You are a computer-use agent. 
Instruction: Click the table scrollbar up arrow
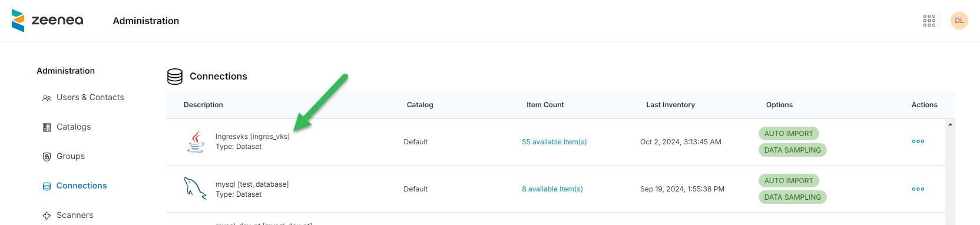pos(950,124)
